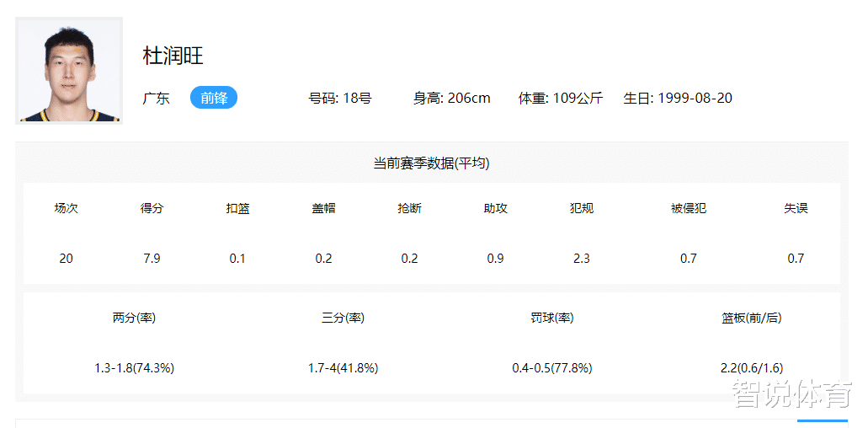868x428 pixels.
Task: Click the player name 杜润旺
Action: [x=173, y=56]
